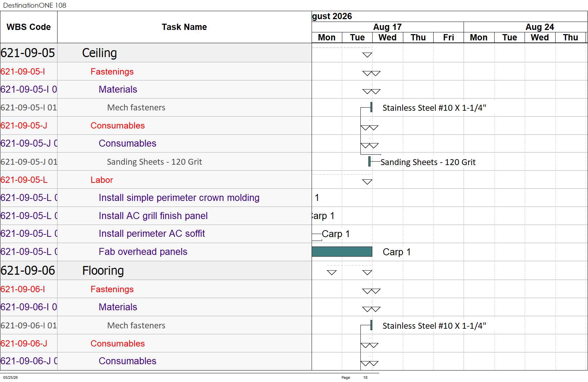Screen dimensions: 588x382
Task: Click the Ceiling summary triangle marker
Action: click(367, 55)
